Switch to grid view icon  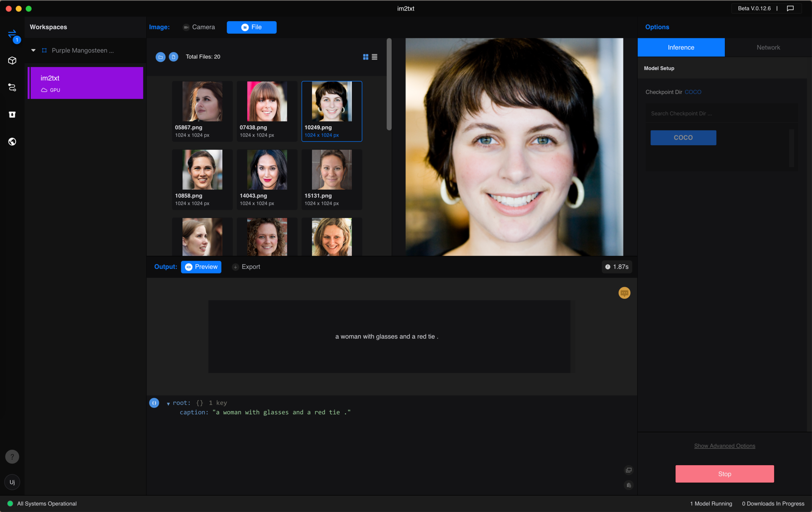click(x=365, y=57)
